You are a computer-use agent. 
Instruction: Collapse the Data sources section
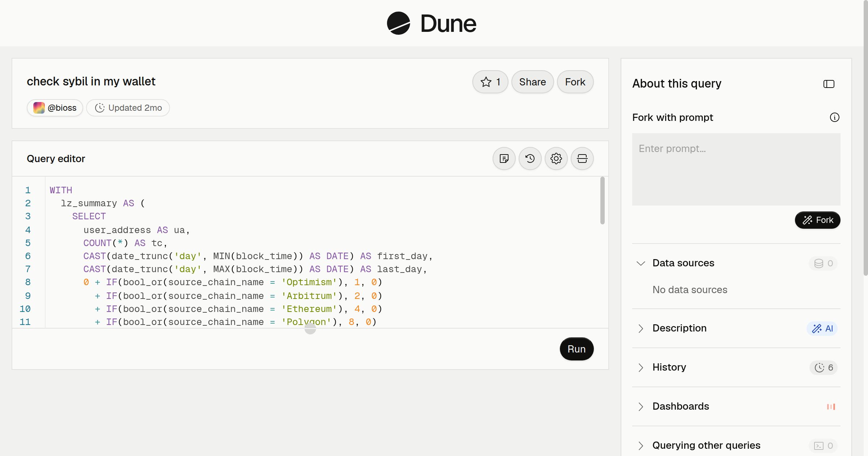[641, 263]
